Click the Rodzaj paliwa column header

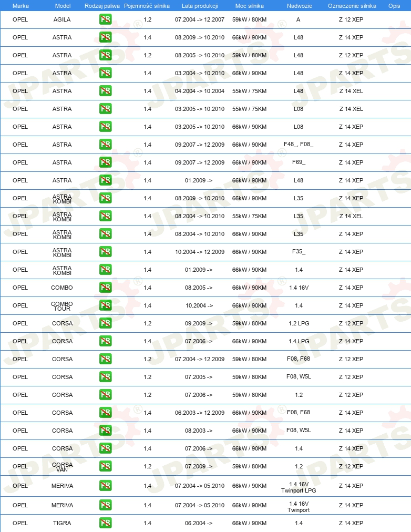coord(102,6)
